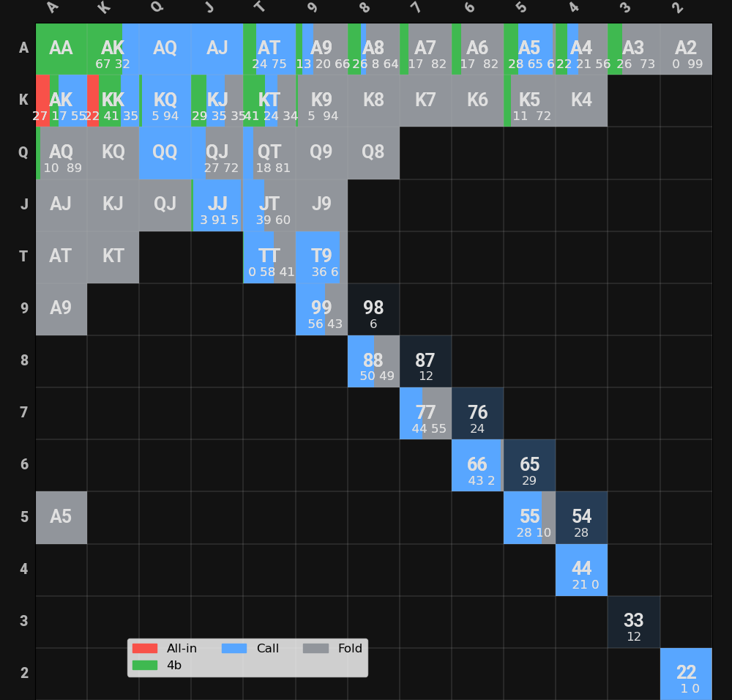Select the 33 pocket pair cell
Screen dimensions: 732x700
(634, 622)
